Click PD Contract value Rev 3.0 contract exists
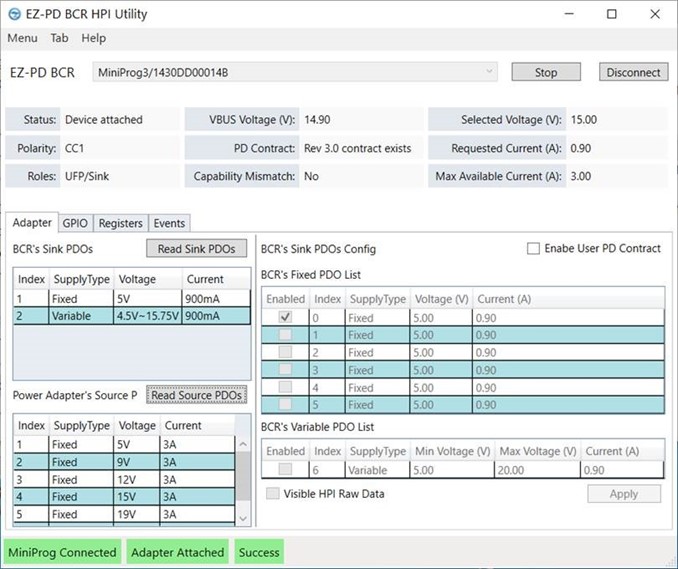 [x=358, y=148]
